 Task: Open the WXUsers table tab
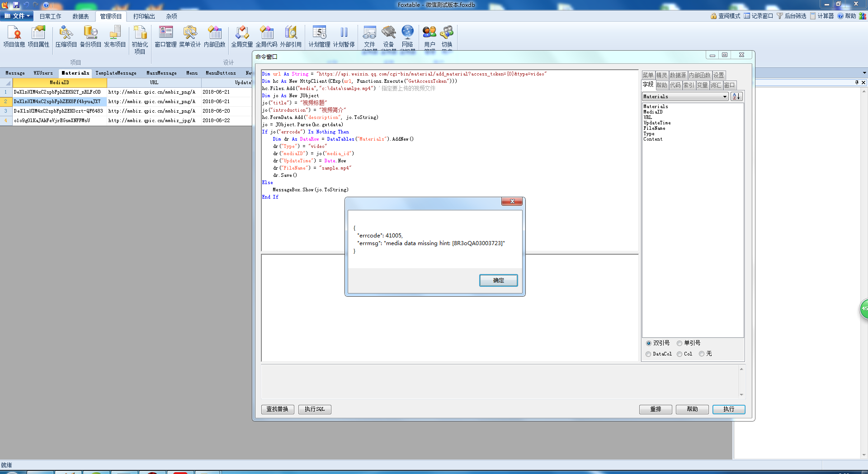pyautogui.click(x=43, y=73)
